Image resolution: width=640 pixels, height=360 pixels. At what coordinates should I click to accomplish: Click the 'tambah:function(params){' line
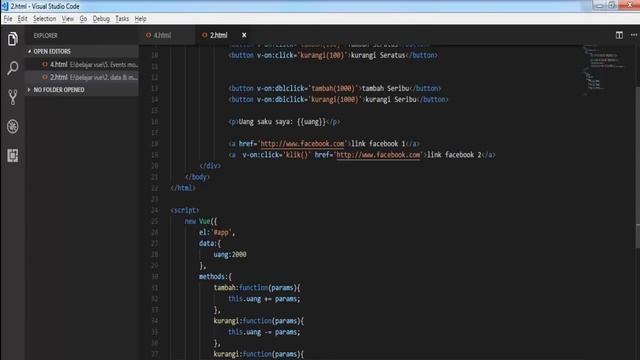[x=257, y=288]
